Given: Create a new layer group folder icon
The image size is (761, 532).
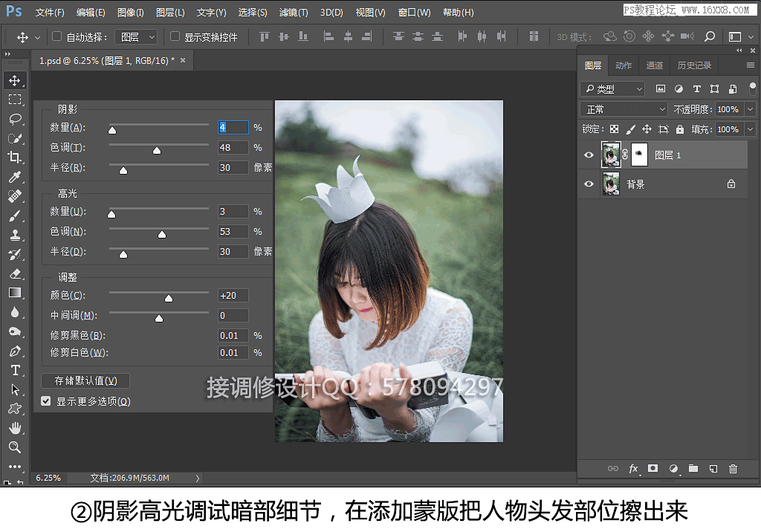Looking at the screenshot, I should click(x=693, y=468).
